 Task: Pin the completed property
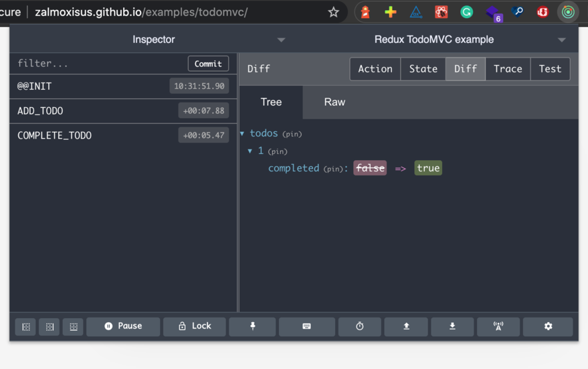pyautogui.click(x=333, y=169)
